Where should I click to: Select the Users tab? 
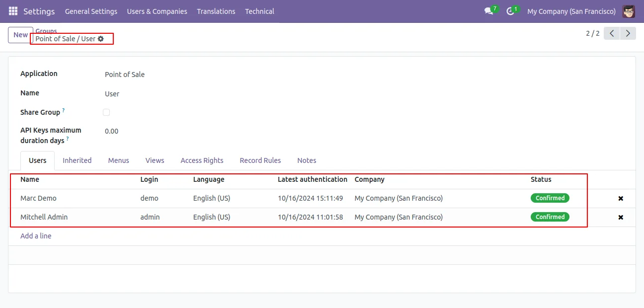(38, 160)
